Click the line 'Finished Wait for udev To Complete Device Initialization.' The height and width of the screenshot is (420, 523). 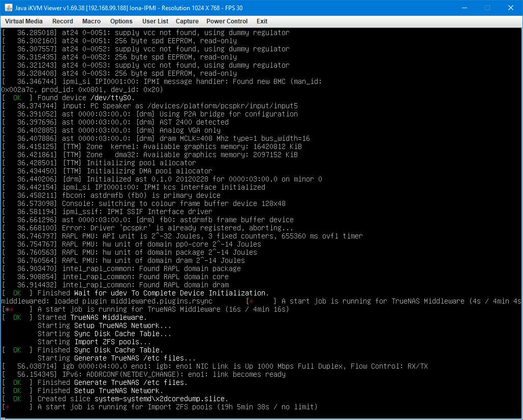coord(153,293)
